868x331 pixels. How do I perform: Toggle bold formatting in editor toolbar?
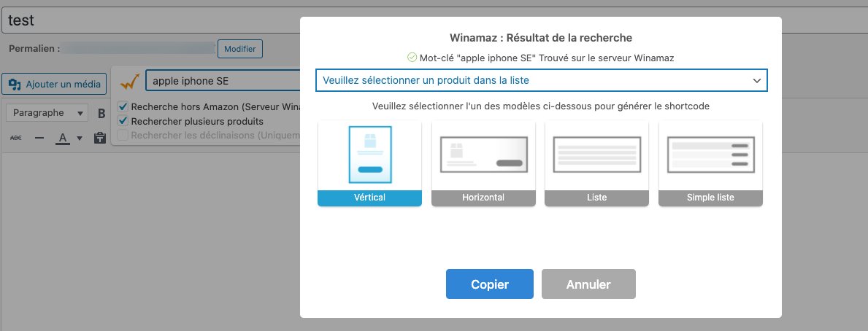click(x=101, y=113)
